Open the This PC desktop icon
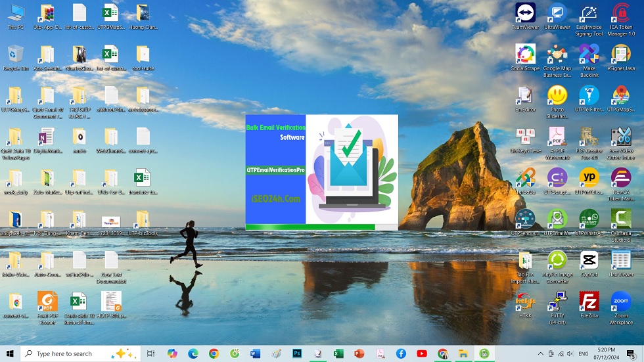The width and height of the screenshot is (644, 362). click(x=15, y=14)
